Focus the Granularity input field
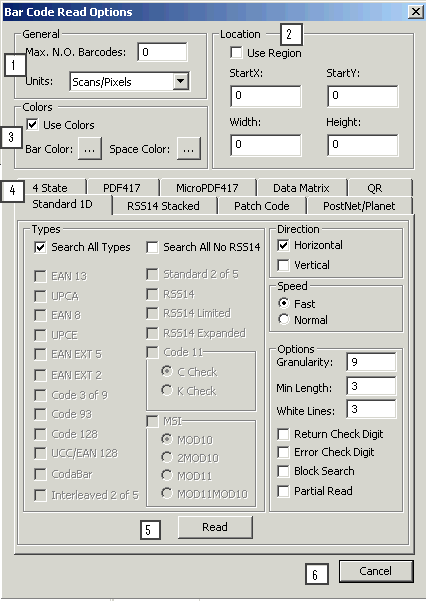 [x=371, y=362]
